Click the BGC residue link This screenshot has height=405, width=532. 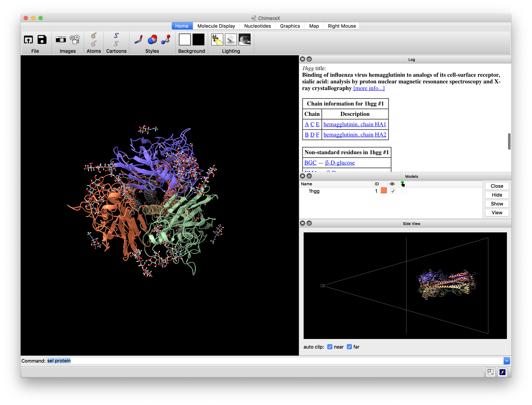310,162
